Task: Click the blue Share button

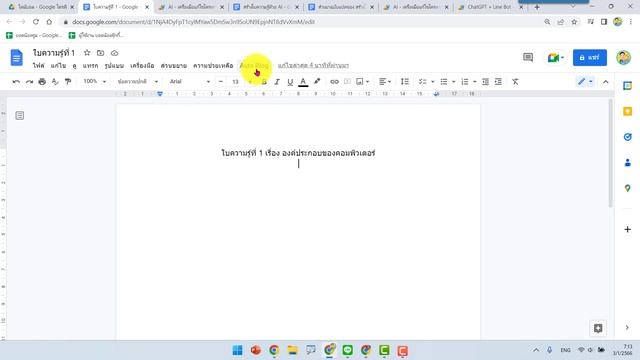Action: [x=589, y=58]
